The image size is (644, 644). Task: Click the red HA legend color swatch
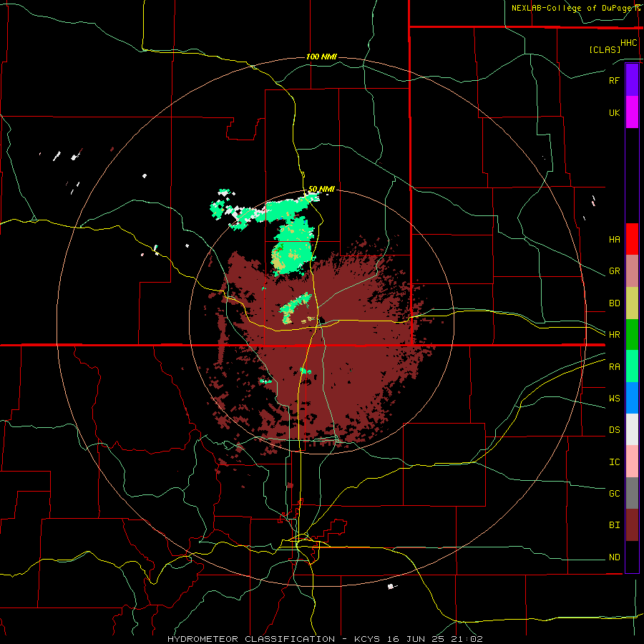coord(632,239)
